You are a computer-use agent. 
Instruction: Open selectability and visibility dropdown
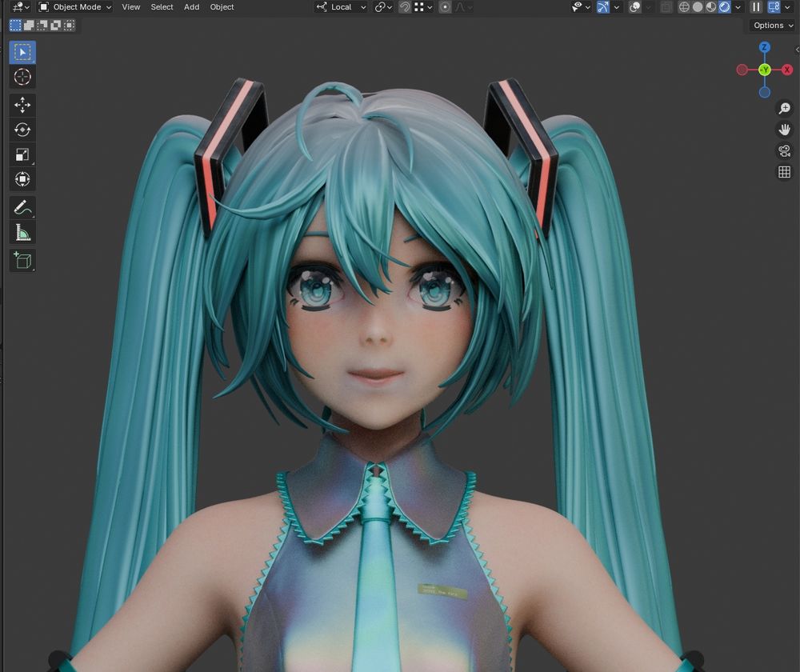tap(581, 7)
